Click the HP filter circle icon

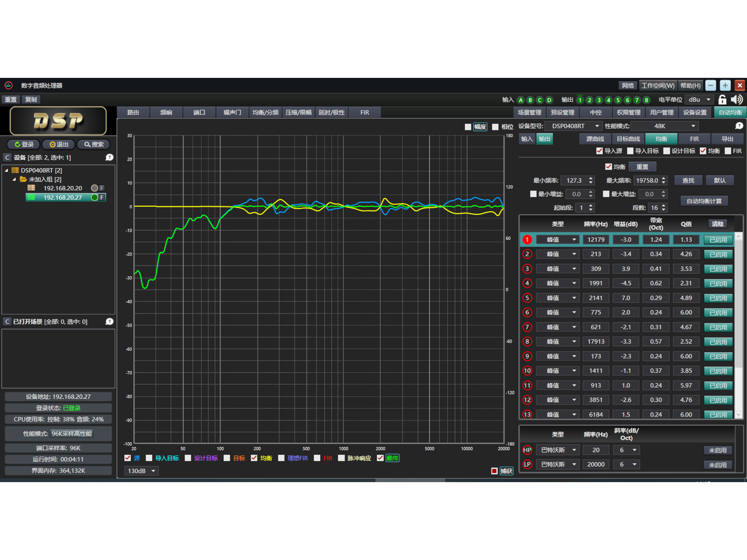tap(527, 450)
